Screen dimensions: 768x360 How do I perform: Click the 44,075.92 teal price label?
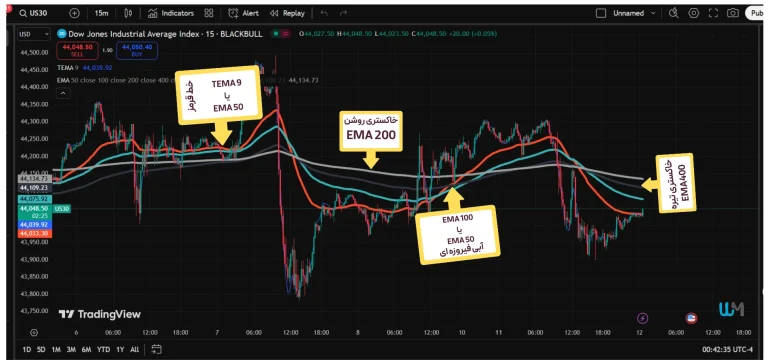(x=35, y=199)
